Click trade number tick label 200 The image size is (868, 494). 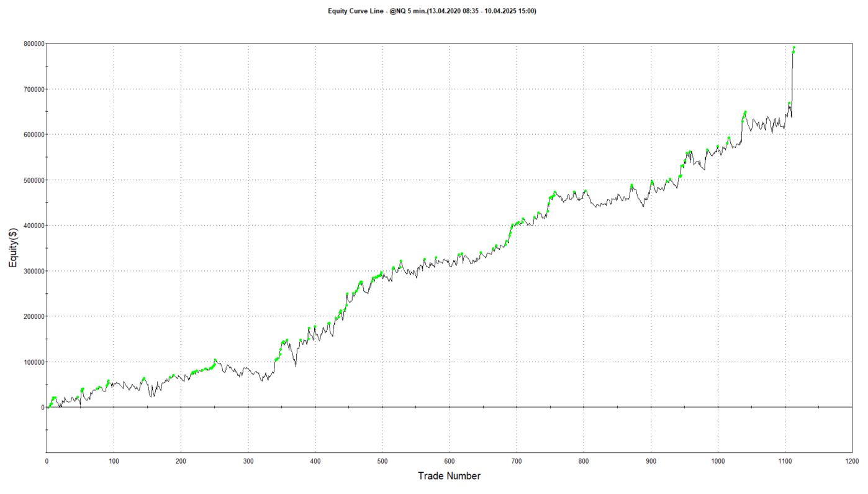(181, 462)
